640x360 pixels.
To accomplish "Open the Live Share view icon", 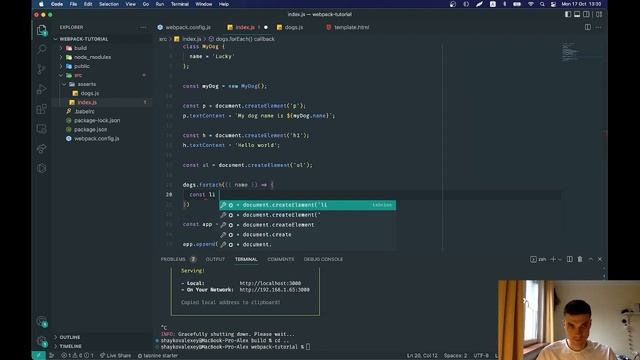I will pos(42,149).
